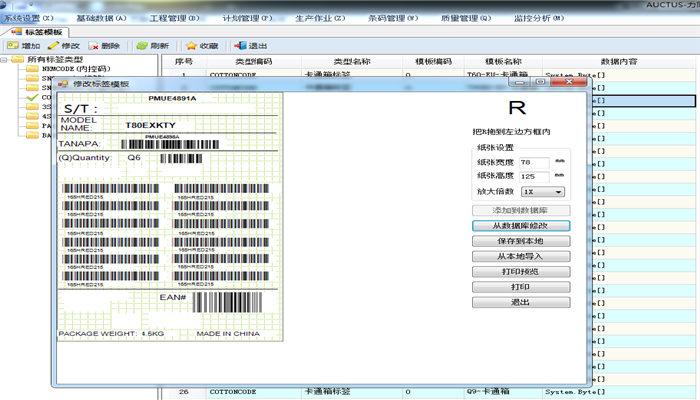Select the large R draggable element

[517, 108]
